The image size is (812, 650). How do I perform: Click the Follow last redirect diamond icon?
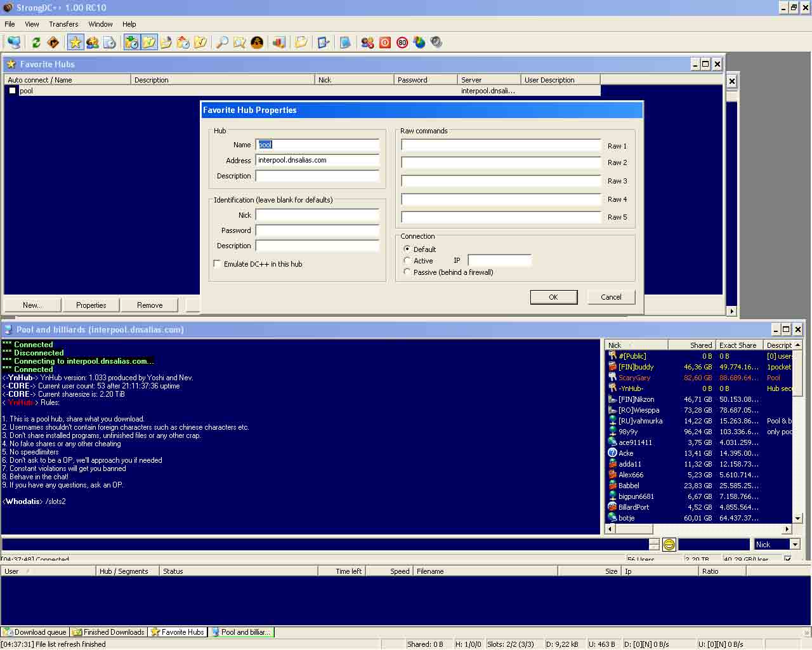pos(53,43)
